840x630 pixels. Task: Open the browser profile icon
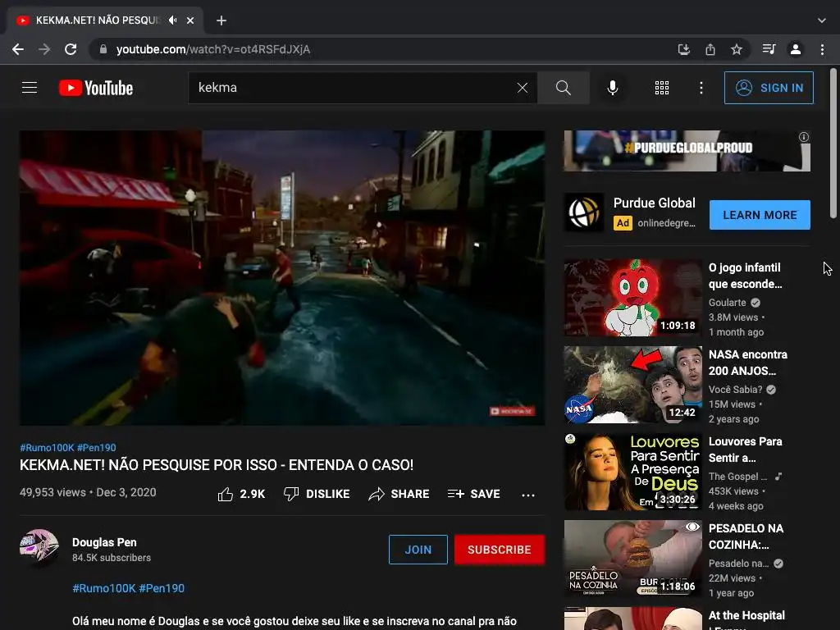[796, 49]
